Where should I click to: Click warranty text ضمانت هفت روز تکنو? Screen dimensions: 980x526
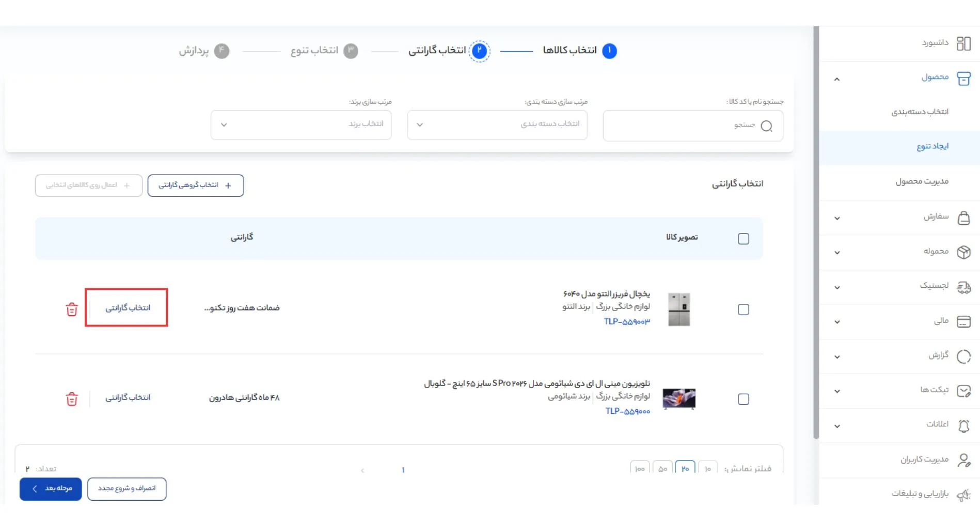pyautogui.click(x=242, y=308)
